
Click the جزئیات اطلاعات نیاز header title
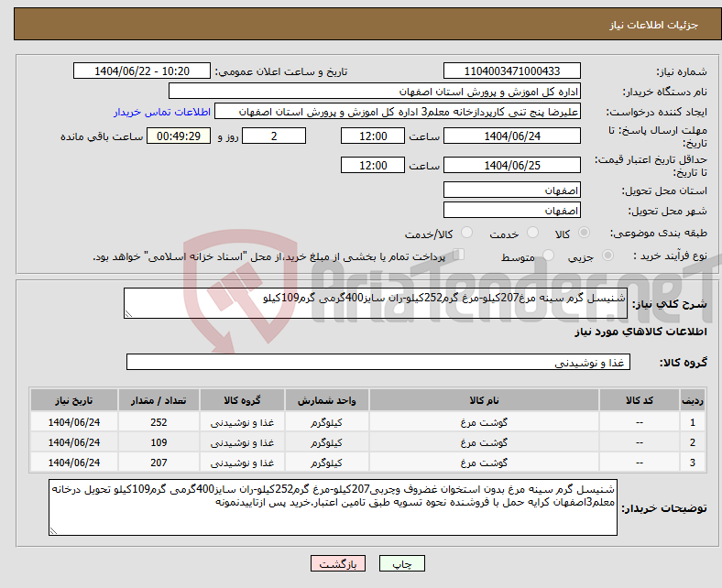[654, 25]
